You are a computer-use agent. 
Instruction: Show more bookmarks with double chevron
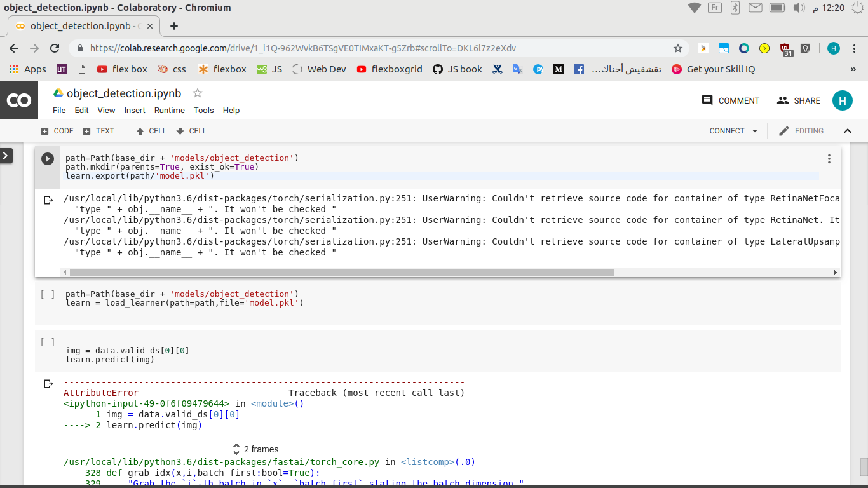tap(853, 69)
